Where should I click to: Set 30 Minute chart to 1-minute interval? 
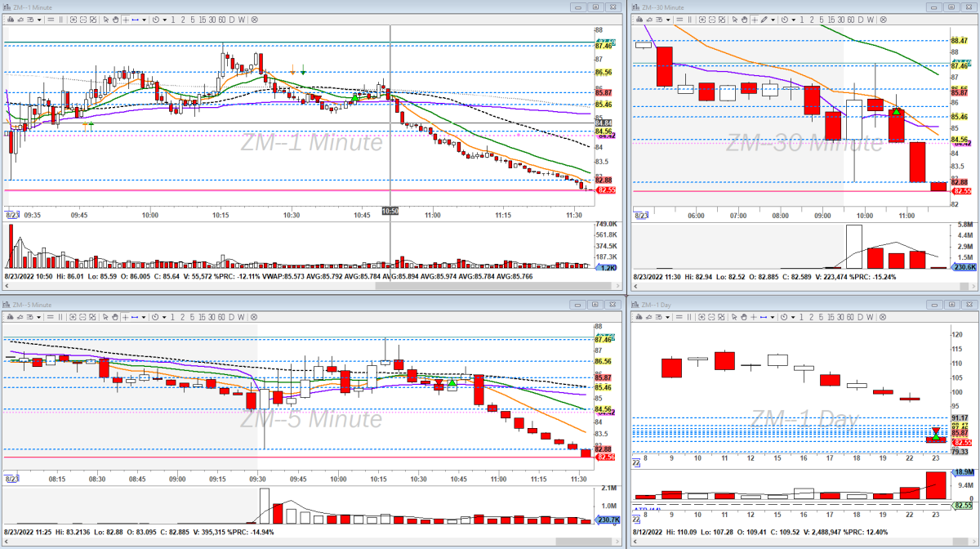(802, 20)
